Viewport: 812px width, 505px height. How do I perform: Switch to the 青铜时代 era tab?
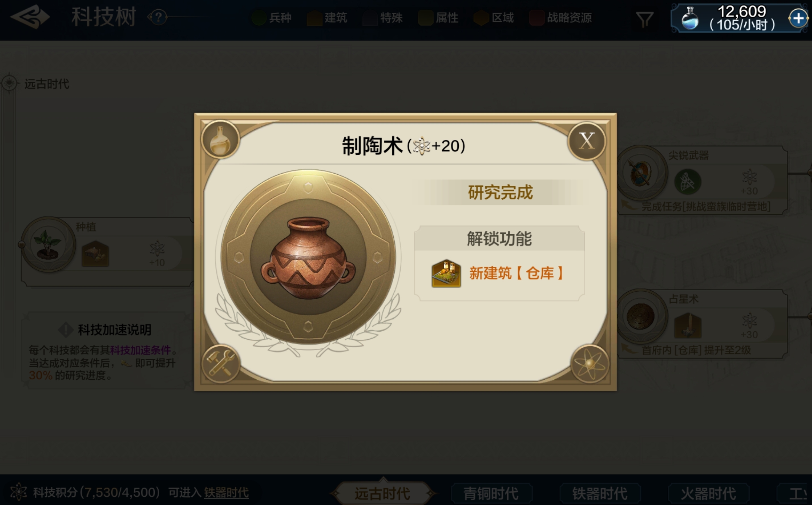click(x=491, y=493)
